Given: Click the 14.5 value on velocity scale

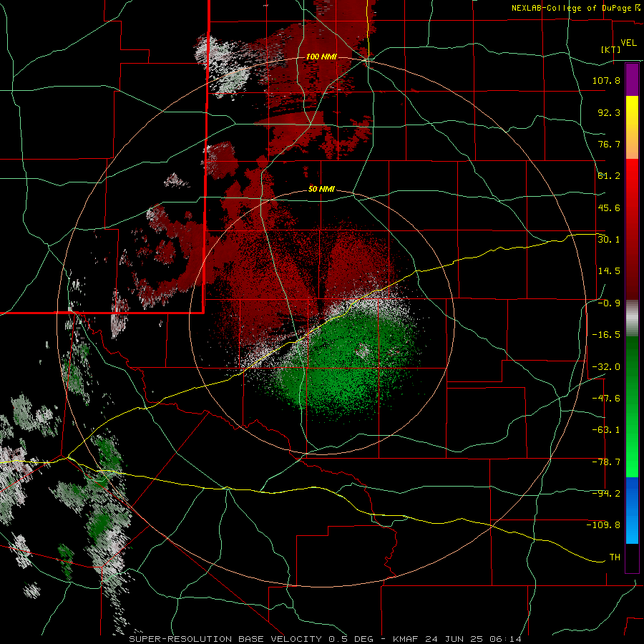Looking at the screenshot, I should pos(609,271).
